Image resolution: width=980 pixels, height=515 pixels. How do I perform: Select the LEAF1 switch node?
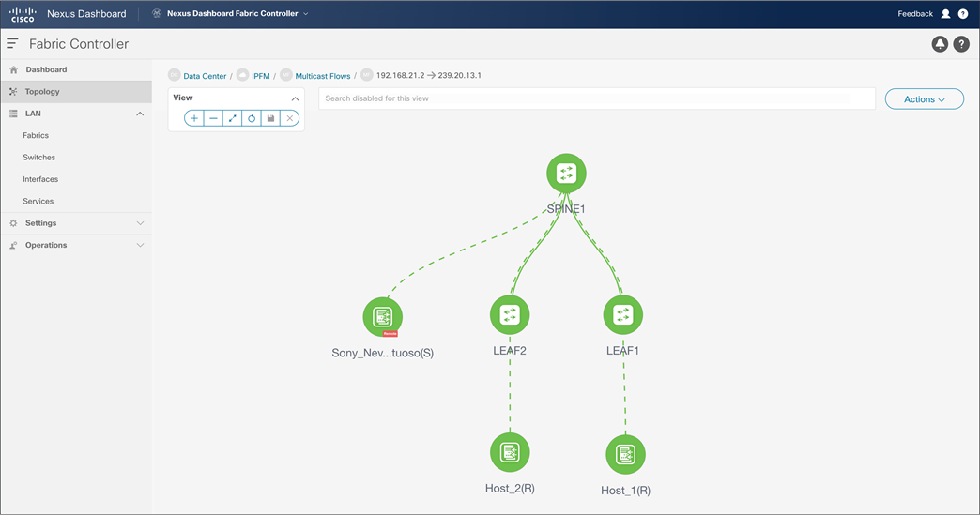pos(623,314)
